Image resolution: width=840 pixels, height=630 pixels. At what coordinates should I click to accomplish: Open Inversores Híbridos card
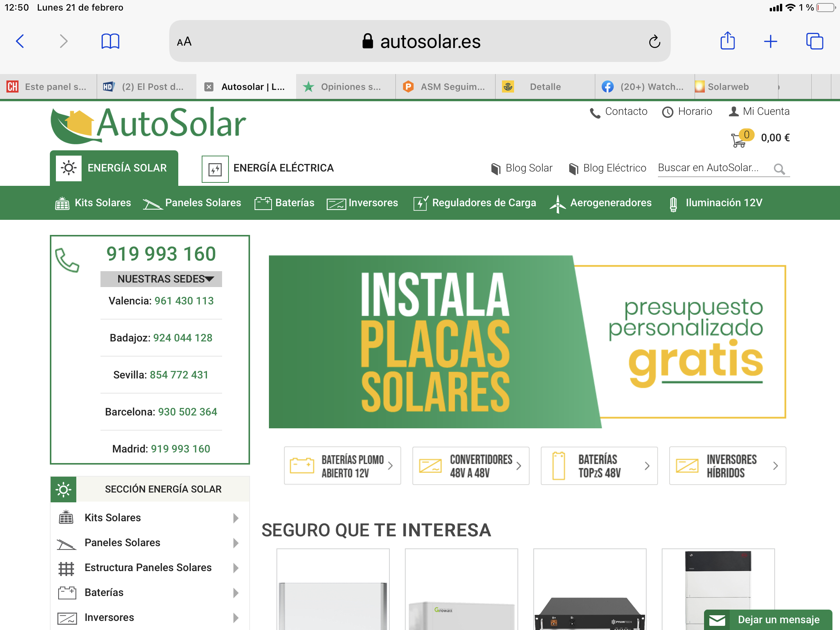pyautogui.click(x=727, y=466)
